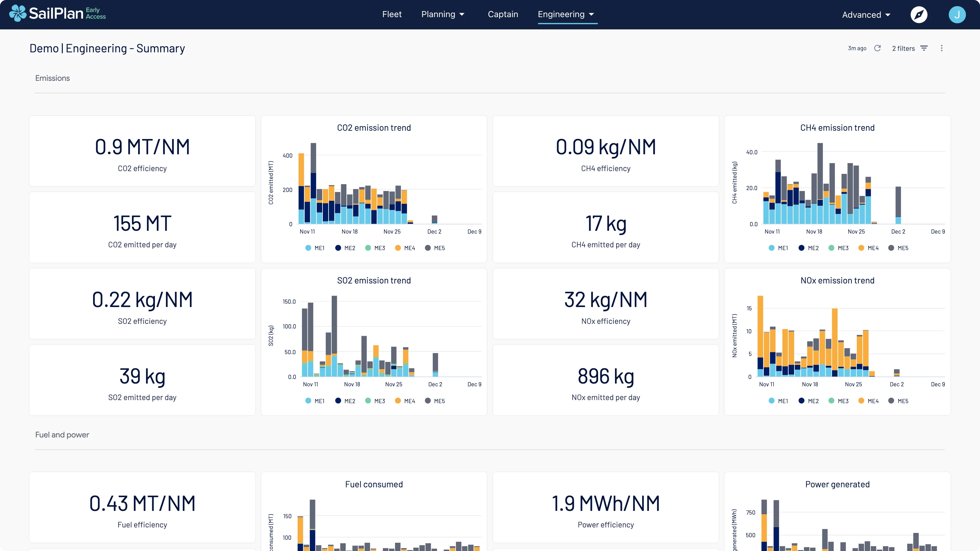The image size is (980, 551).
Task: Click the Dec 2 bar in CH4 chart
Action: point(898,205)
